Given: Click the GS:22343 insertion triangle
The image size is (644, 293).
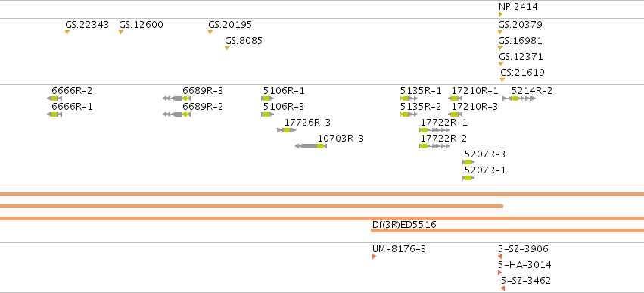Looking at the screenshot, I should [x=67, y=33].
